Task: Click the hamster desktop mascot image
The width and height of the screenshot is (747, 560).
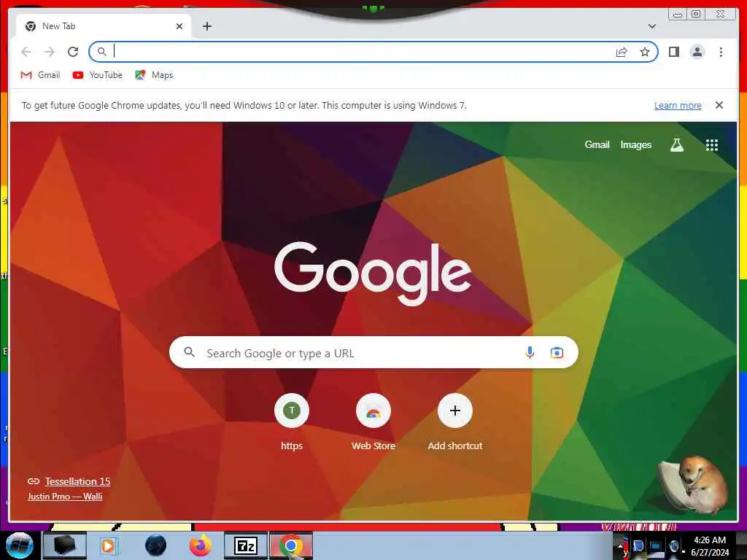Action: tap(694, 485)
